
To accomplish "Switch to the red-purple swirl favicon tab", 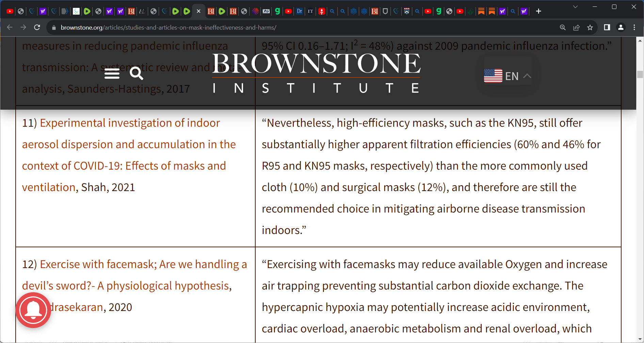I will tap(255, 11).
